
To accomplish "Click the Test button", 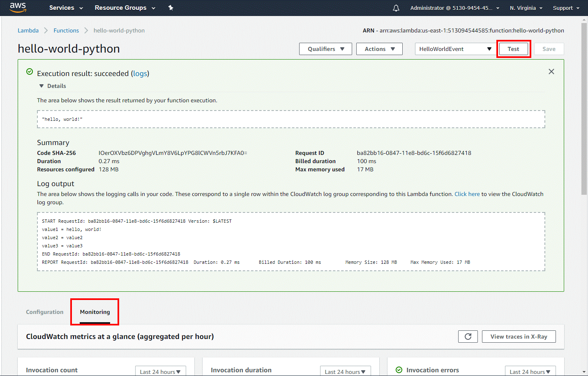I will pos(513,49).
